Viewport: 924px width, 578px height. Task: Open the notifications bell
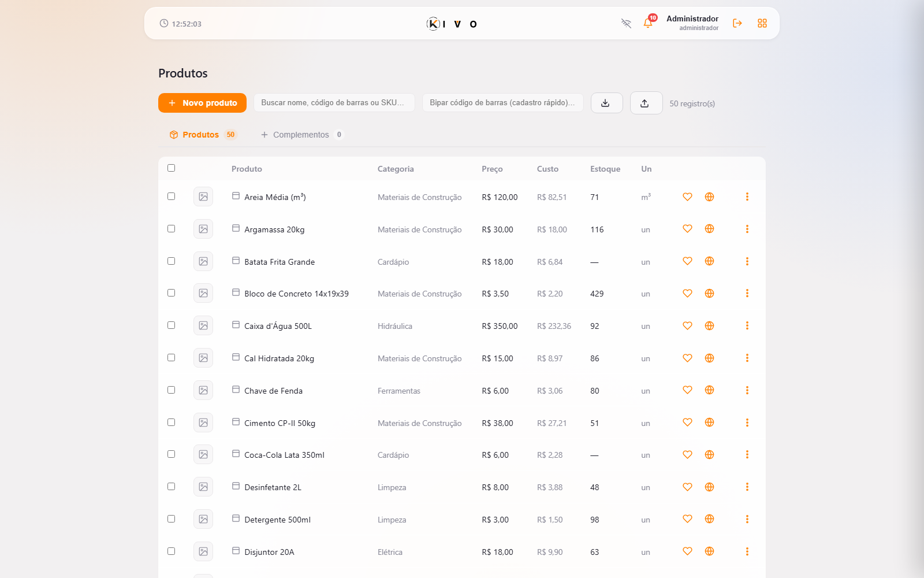tap(648, 23)
